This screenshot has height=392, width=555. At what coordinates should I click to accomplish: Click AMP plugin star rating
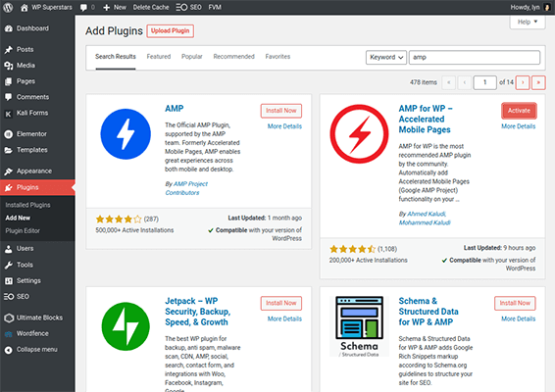click(119, 220)
